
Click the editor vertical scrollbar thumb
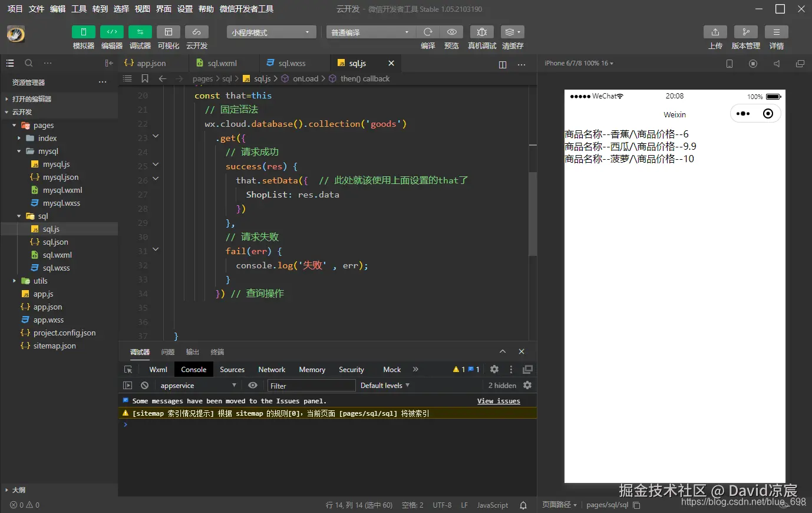533,214
